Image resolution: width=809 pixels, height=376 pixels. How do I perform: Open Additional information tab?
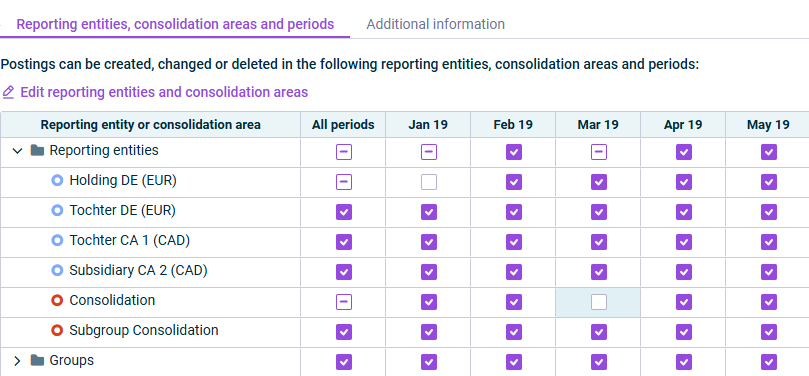pyautogui.click(x=435, y=24)
